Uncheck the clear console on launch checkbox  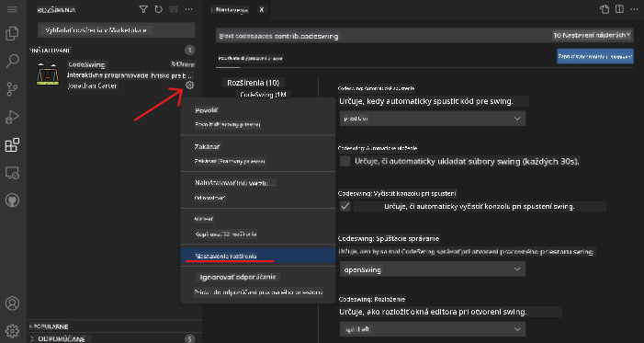coord(345,206)
